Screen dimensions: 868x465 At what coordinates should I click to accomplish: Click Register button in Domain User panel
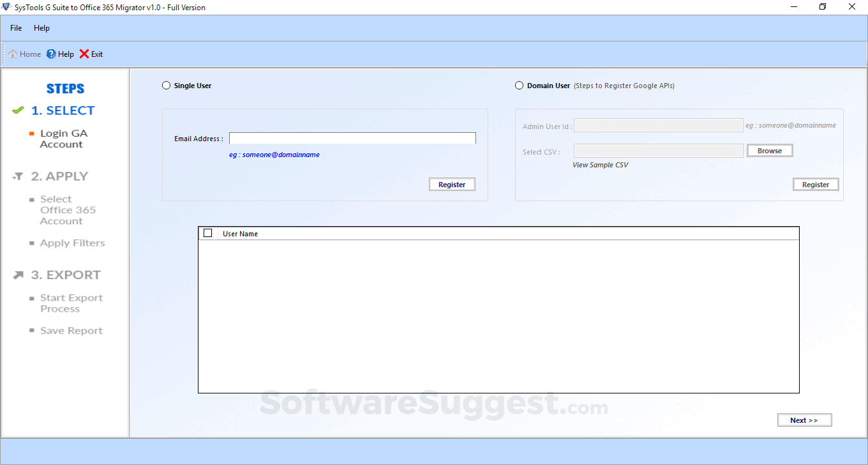(x=816, y=185)
